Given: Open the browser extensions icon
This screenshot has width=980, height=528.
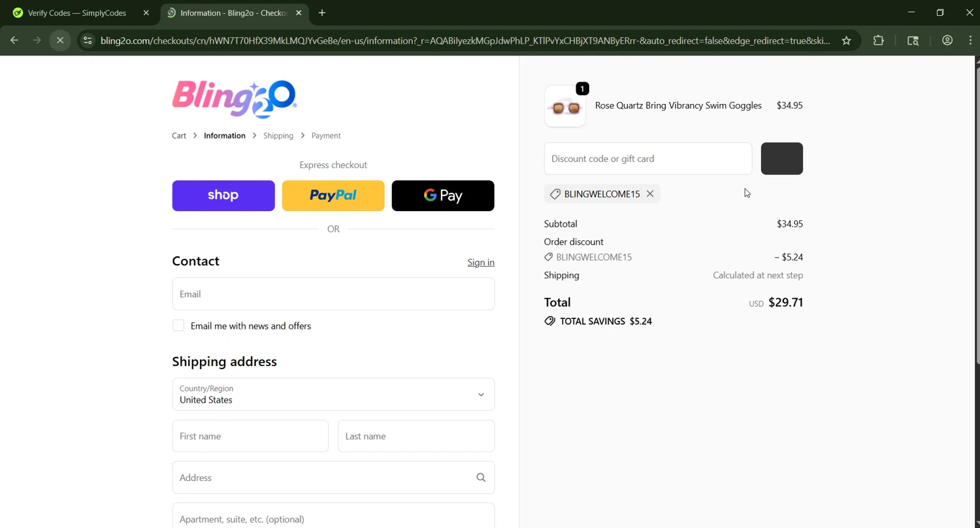Looking at the screenshot, I should (879, 41).
